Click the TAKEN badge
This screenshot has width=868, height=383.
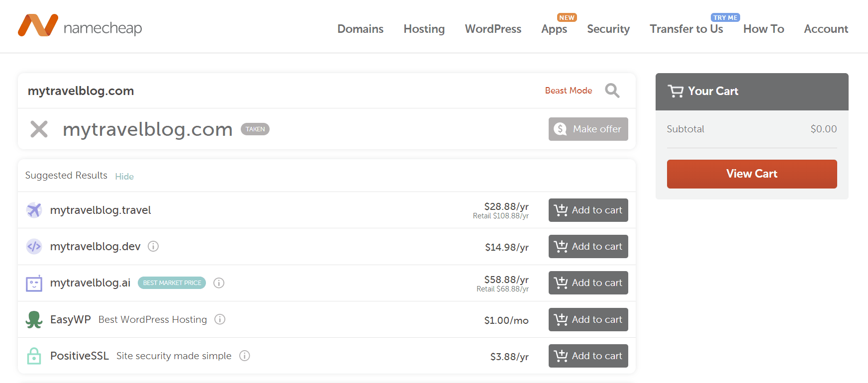(255, 129)
